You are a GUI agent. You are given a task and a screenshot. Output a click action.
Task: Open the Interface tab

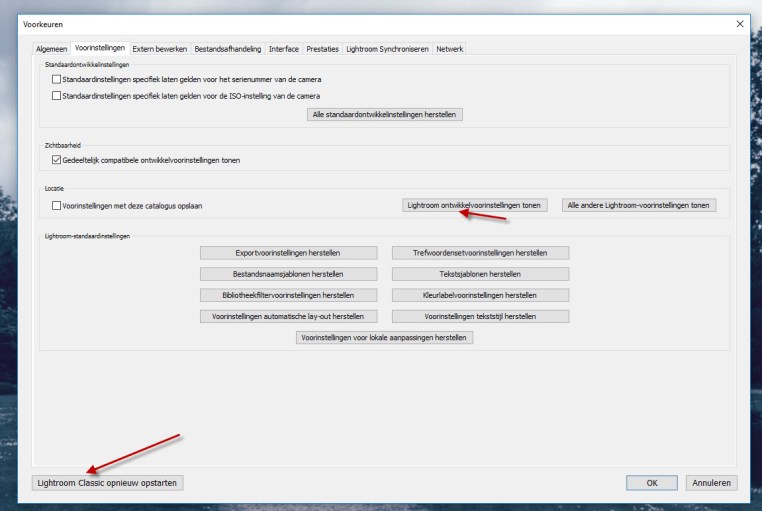284,49
